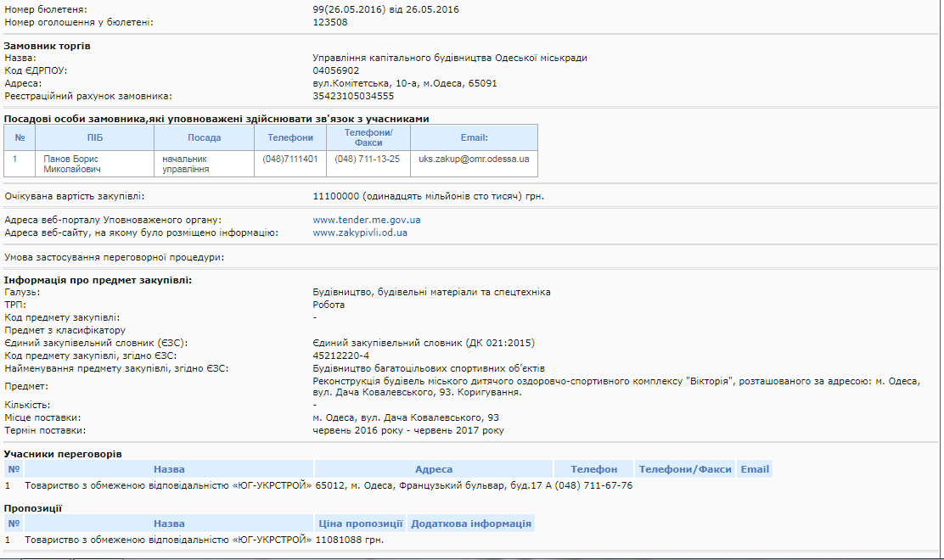Screen dimensions: 944x560
Task: Select the email uks.zakup@omr.odessa.ua cell
Action: point(474,159)
